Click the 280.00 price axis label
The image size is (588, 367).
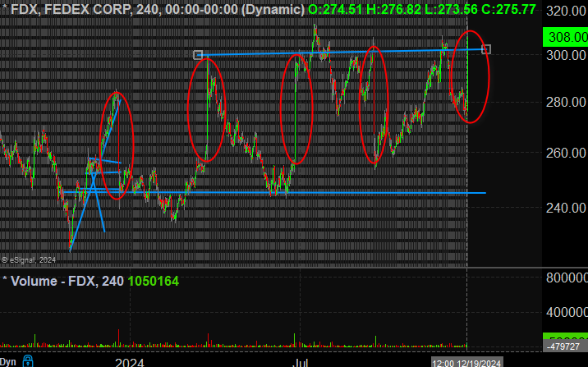(567, 102)
